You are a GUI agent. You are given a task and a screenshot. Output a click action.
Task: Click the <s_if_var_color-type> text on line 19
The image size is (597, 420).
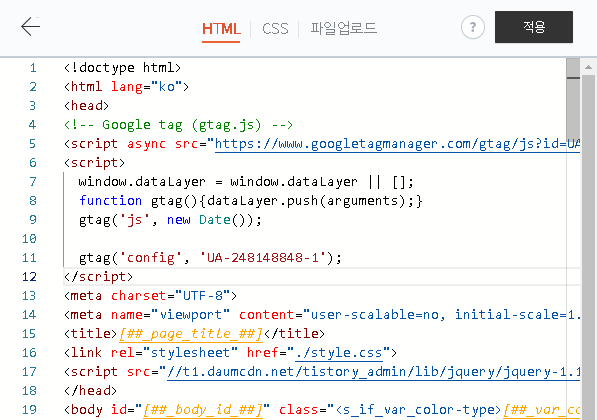(x=418, y=410)
